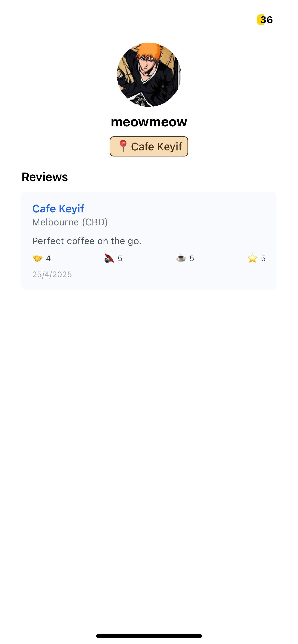
Task: Tap the coffee score 5 beside the cup
Action: [x=192, y=258]
